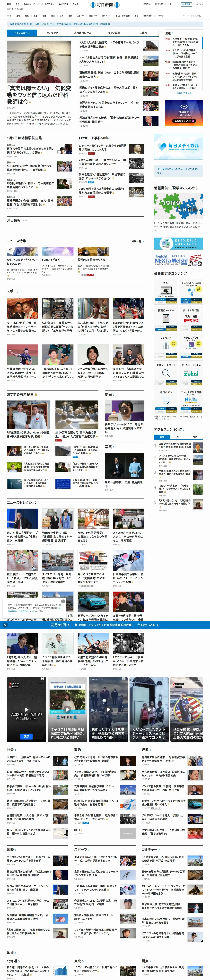Switch to the トランプ政権 tab
The height and width of the screenshot is (980, 210).
click(113, 33)
